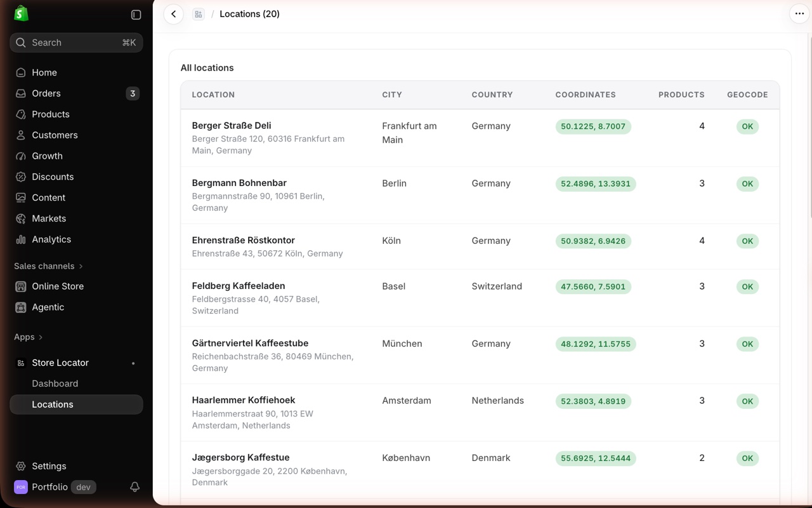Open Store Locator in the sidebar
Image resolution: width=812 pixels, height=508 pixels.
pos(76,363)
